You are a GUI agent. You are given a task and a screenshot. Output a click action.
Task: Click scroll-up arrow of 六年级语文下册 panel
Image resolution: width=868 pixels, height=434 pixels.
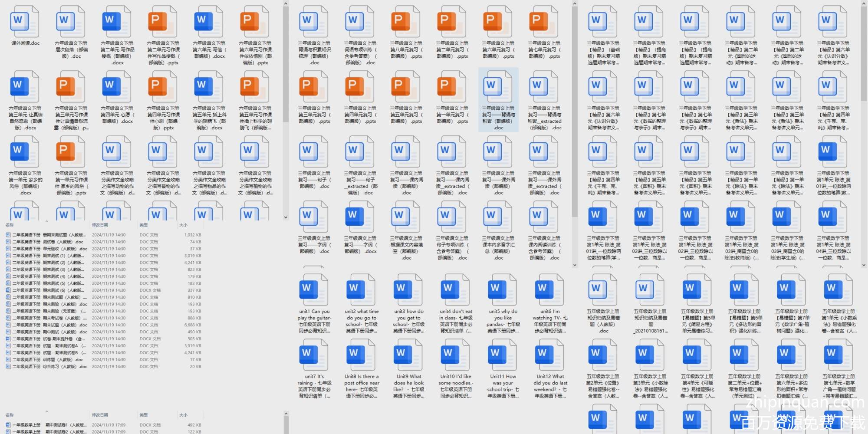(286, 3)
